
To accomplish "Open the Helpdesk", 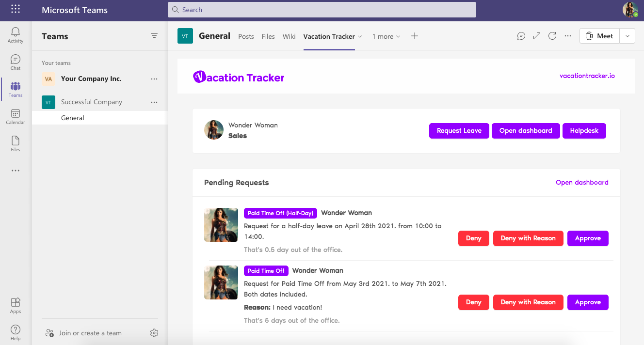I will pos(584,130).
